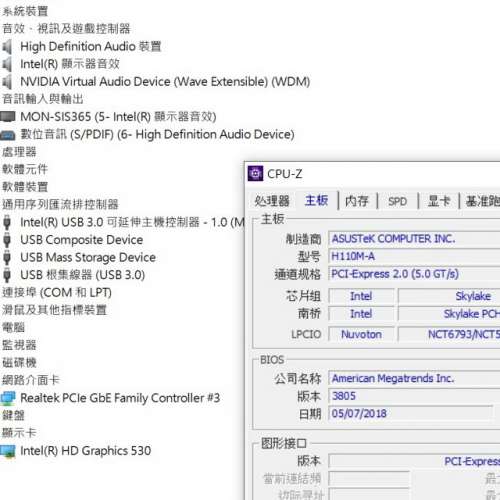500x500 pixels.
Task: Click graphics interface version PCI-Express value
Action: [414, 461]
